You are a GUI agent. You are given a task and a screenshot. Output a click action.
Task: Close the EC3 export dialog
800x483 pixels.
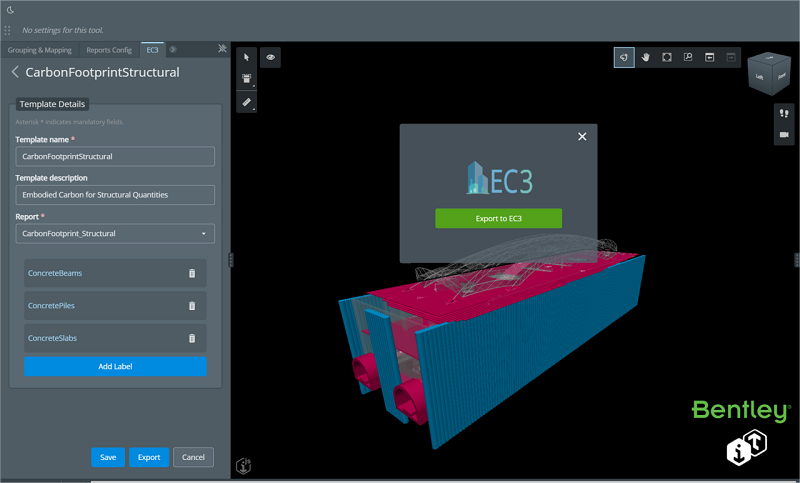click(582, 136)
